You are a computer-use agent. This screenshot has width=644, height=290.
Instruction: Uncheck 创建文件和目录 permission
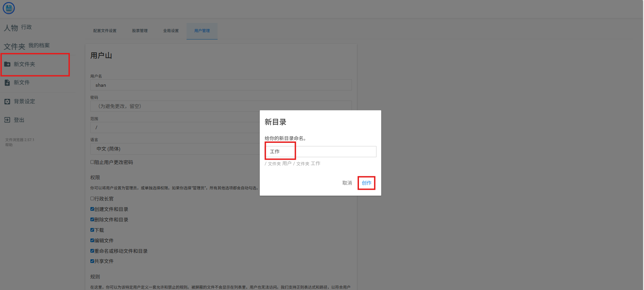92,209
